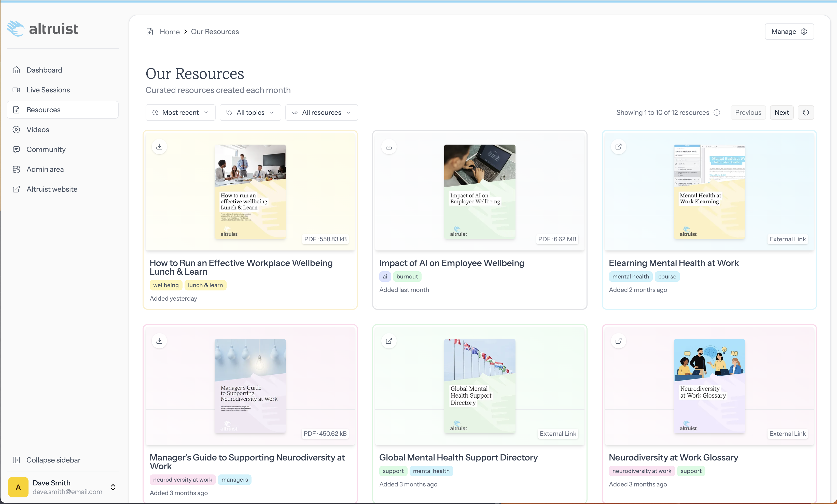This screenshot has height=504, width=837.
Task: Click the refresh icon next to Next
Action: pyautogui.click(x=806, y=113)
